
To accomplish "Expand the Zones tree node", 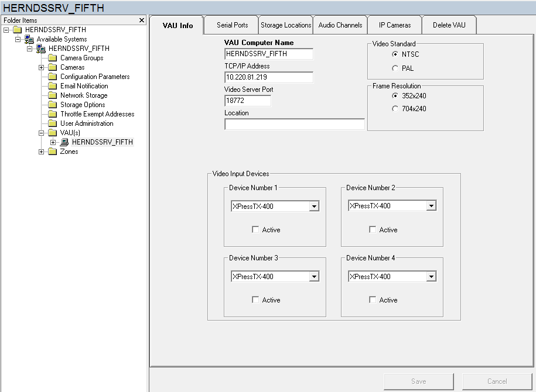I will [40, 151].
